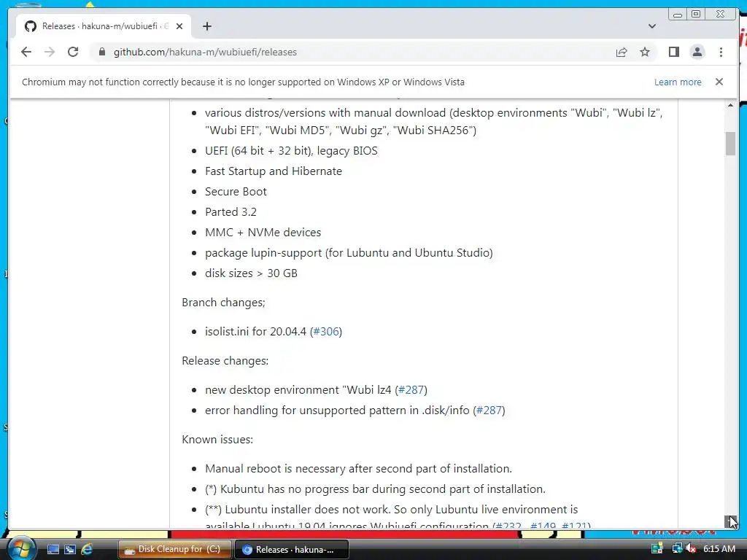Click Releases hakuna taskbar button
747x560 pixels.
click(x=292, y=550)
